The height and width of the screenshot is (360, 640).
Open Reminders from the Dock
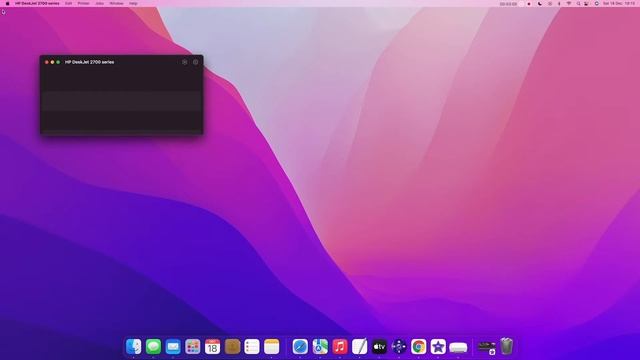(252, 347)
